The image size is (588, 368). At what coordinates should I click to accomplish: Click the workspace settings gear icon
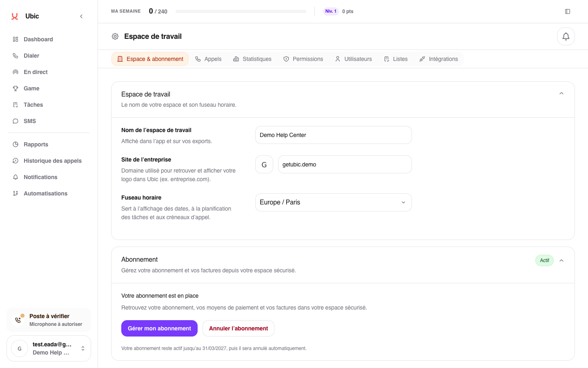pyautogui.click(x=115, y=36)
